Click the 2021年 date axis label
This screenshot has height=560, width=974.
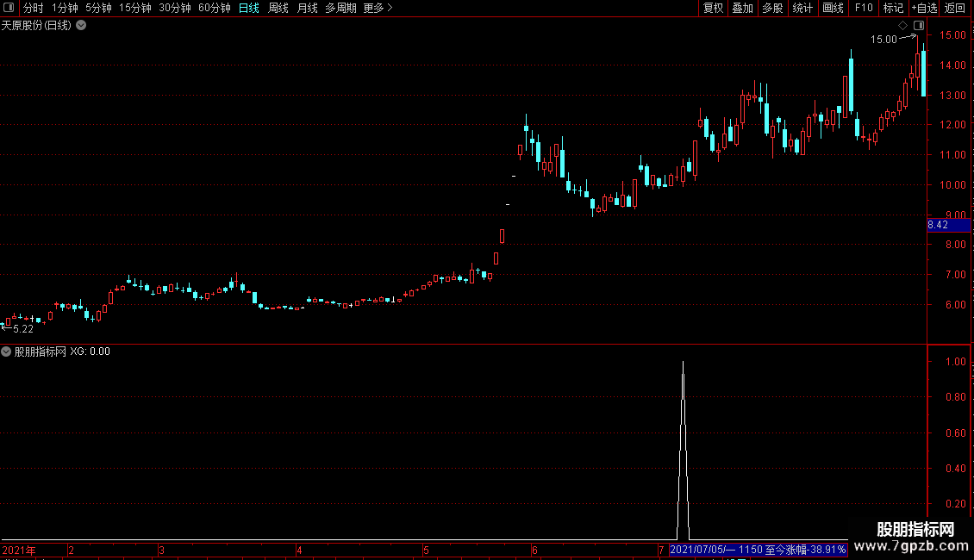tap(19, 550)
